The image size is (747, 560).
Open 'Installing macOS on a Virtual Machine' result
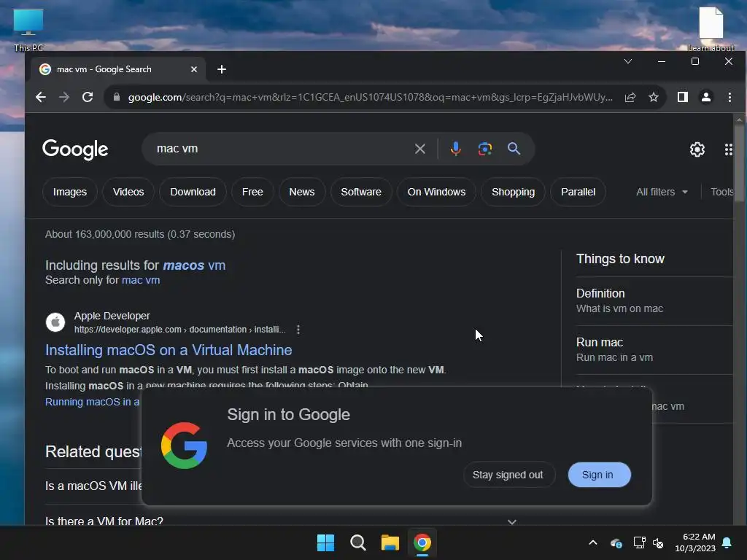[x=169, y=350]
